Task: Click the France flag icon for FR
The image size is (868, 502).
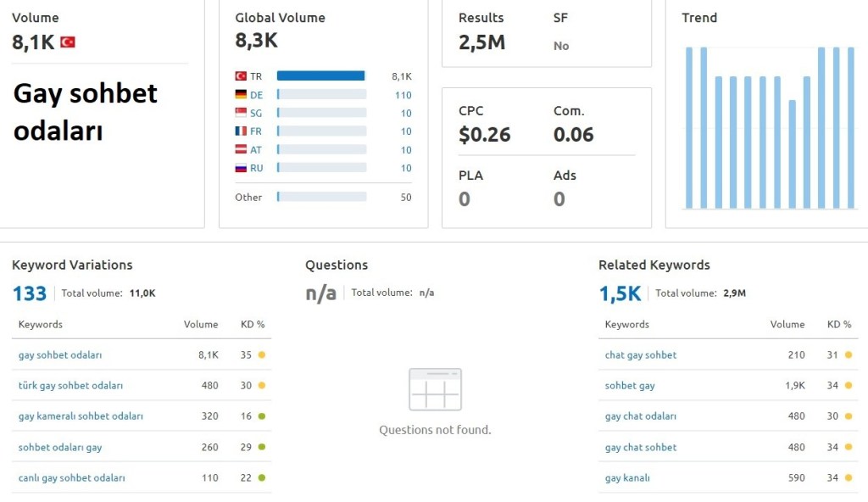Action: [x=241, y=131]
